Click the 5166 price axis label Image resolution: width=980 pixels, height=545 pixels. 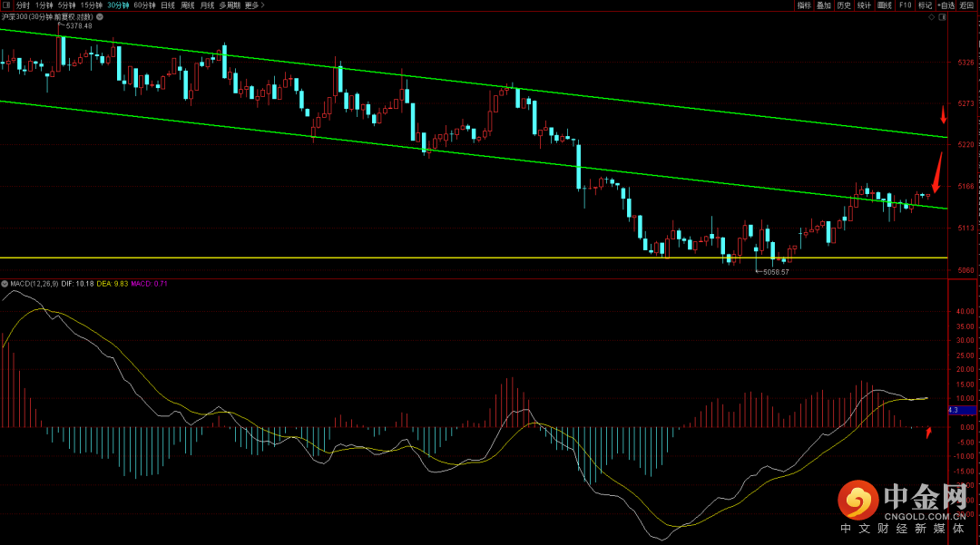pos(965,186)
